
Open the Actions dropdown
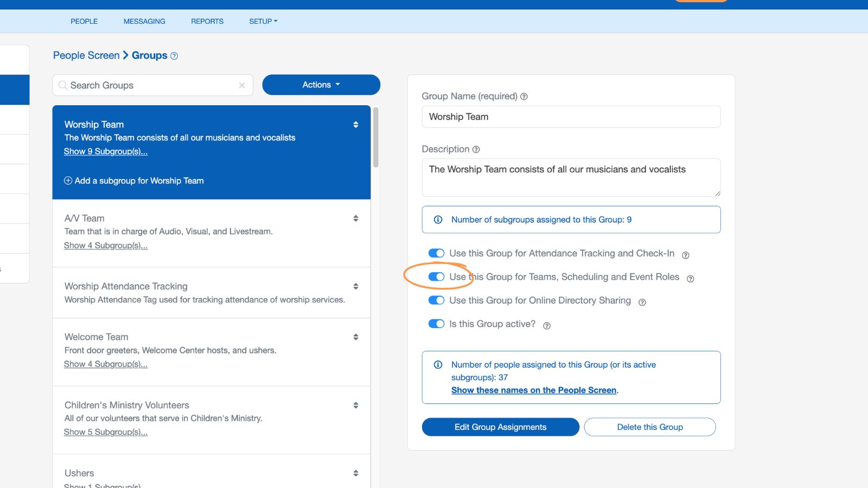coord(321,85)
